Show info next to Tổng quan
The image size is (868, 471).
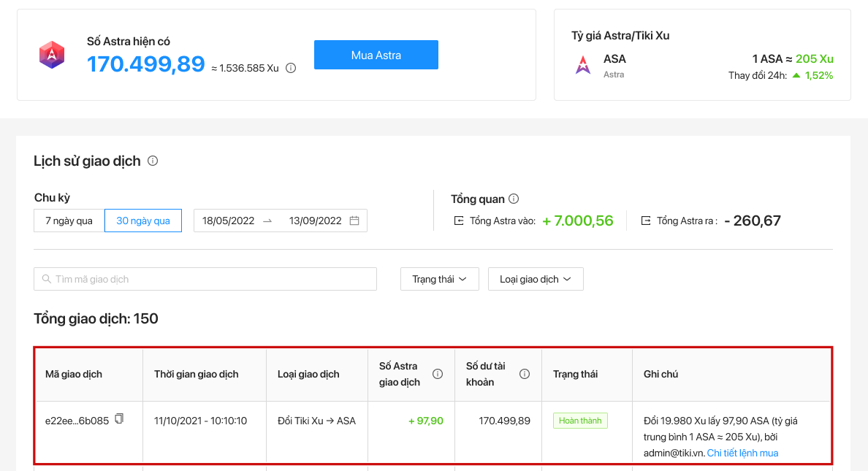(x=514, y=199)
